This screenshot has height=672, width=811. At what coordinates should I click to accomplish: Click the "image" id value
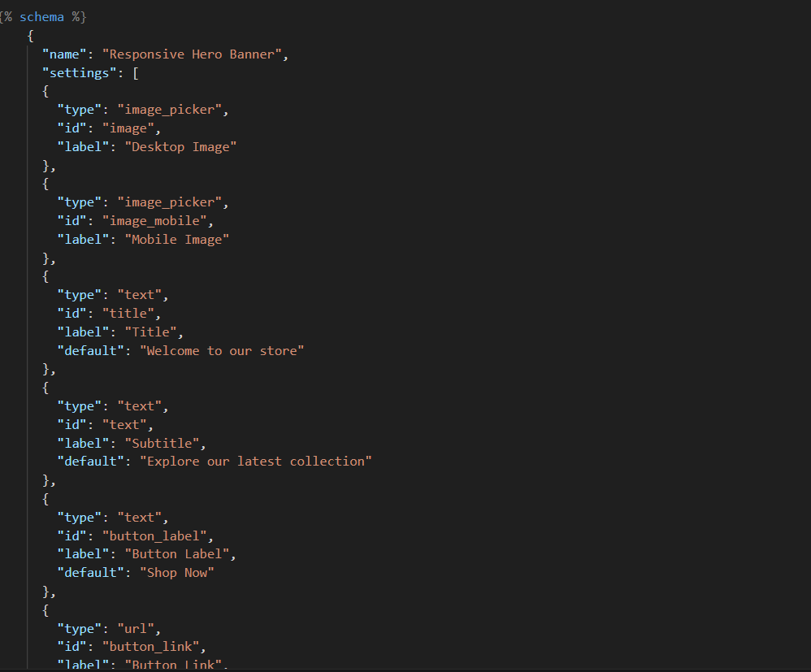[128, 128]
